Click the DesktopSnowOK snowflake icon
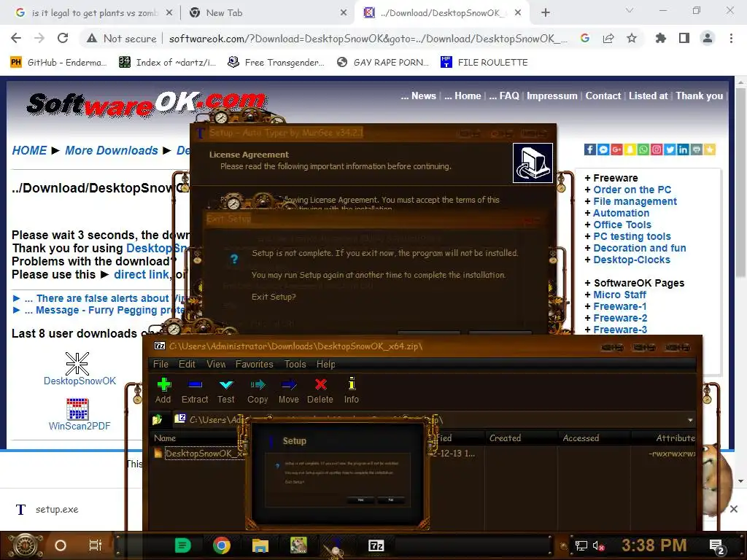 point(77,364)
